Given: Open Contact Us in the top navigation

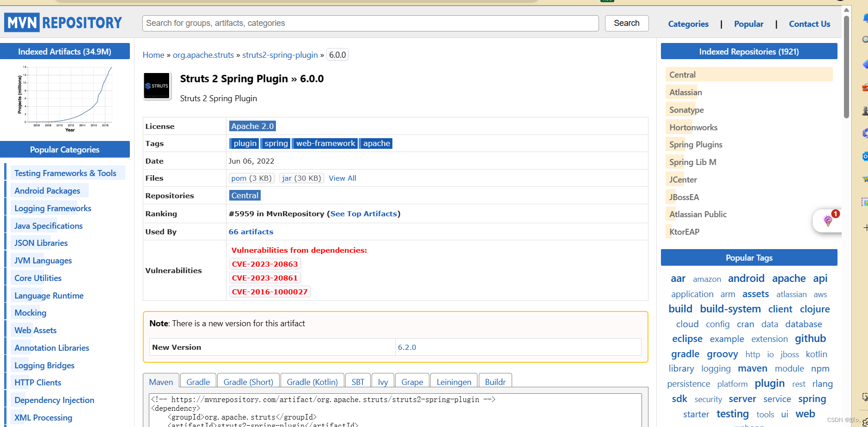Looking at the screenshot, I should click(x=809, y=24).
